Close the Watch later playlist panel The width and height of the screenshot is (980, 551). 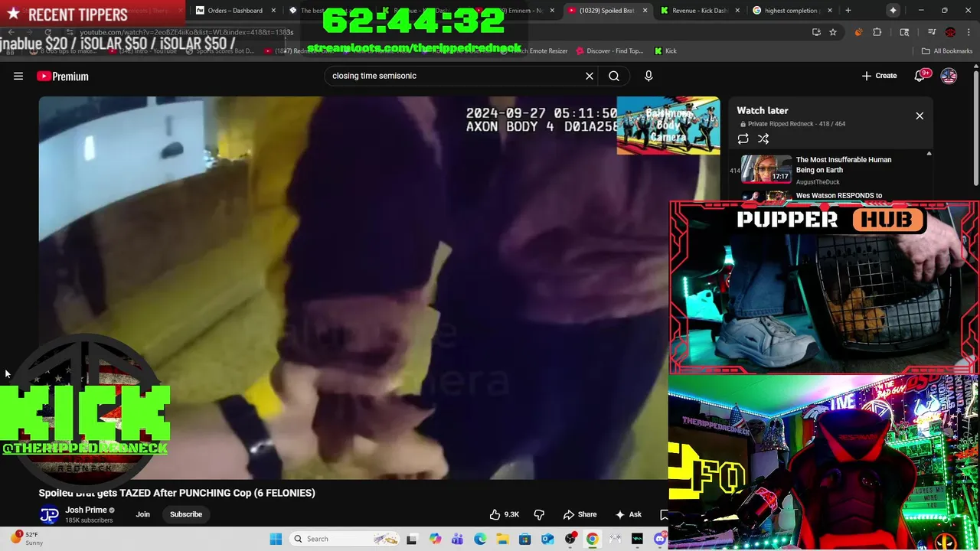coord(920,116)
